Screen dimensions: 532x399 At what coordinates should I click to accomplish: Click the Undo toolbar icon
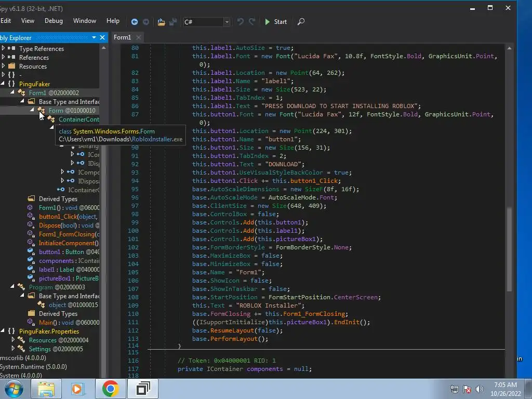[240, 22]
